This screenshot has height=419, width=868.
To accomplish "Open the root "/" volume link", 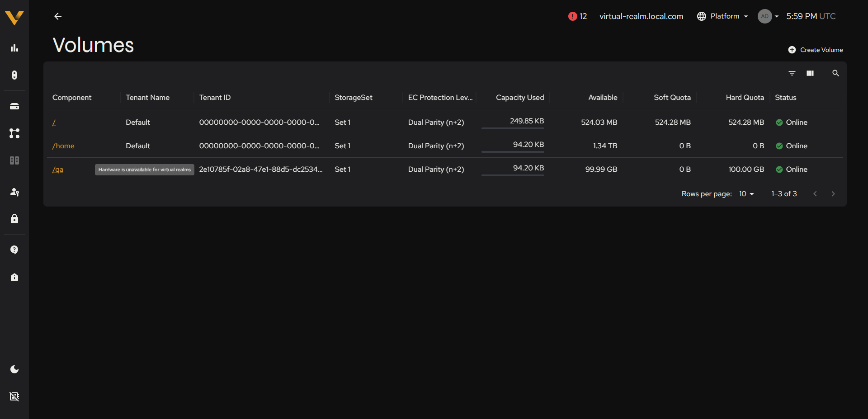I will coord(54,122).
